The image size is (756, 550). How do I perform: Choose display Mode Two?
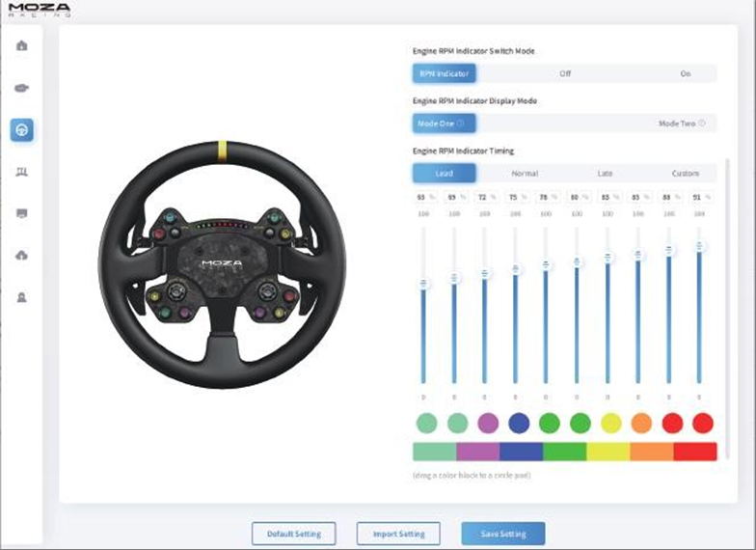click(682, 124)
